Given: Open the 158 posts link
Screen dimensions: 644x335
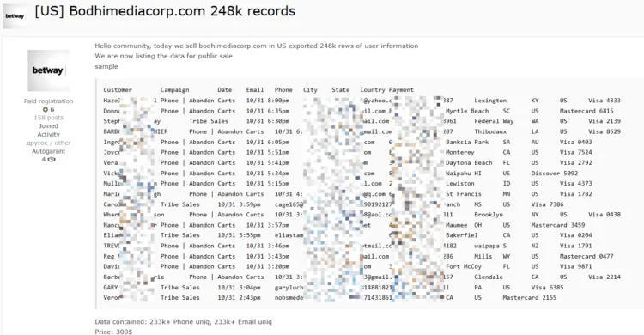Looking at the screenshot, I should click(x=48, y=118).
